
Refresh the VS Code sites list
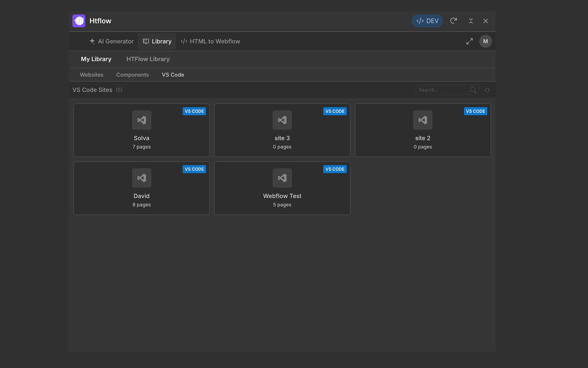(487, 90)
